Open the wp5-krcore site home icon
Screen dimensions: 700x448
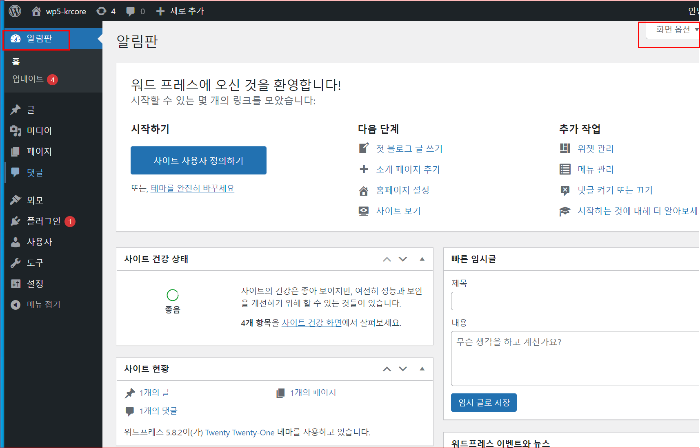tap(36, 11)
